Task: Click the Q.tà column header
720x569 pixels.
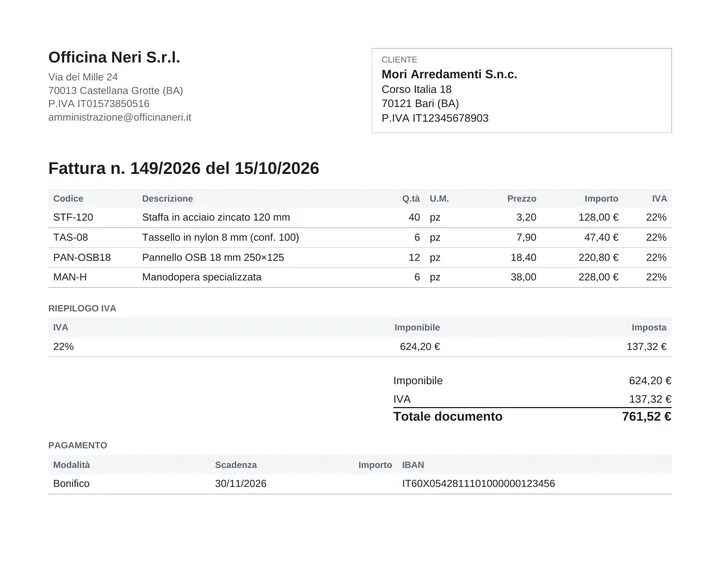Action: coord(411,198)
